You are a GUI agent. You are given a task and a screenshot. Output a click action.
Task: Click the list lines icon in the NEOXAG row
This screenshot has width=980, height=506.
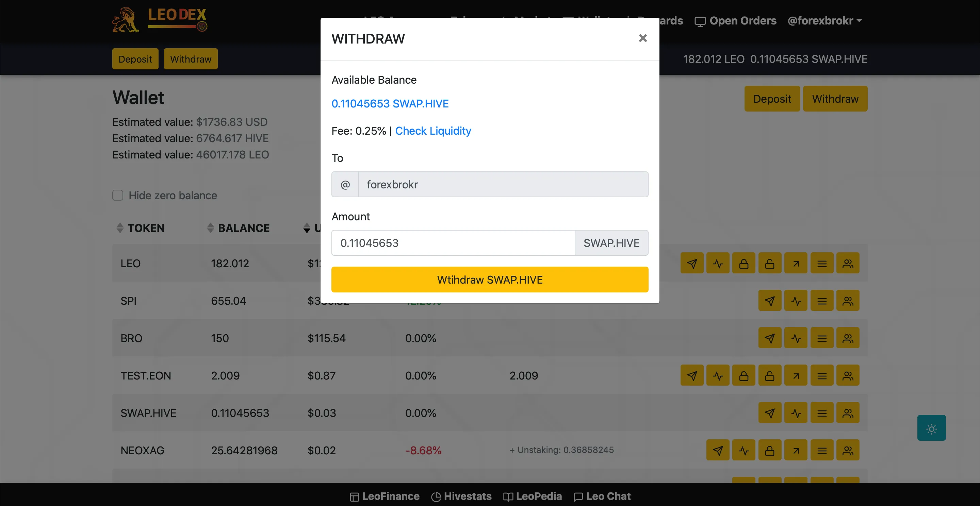pos(822,450)
